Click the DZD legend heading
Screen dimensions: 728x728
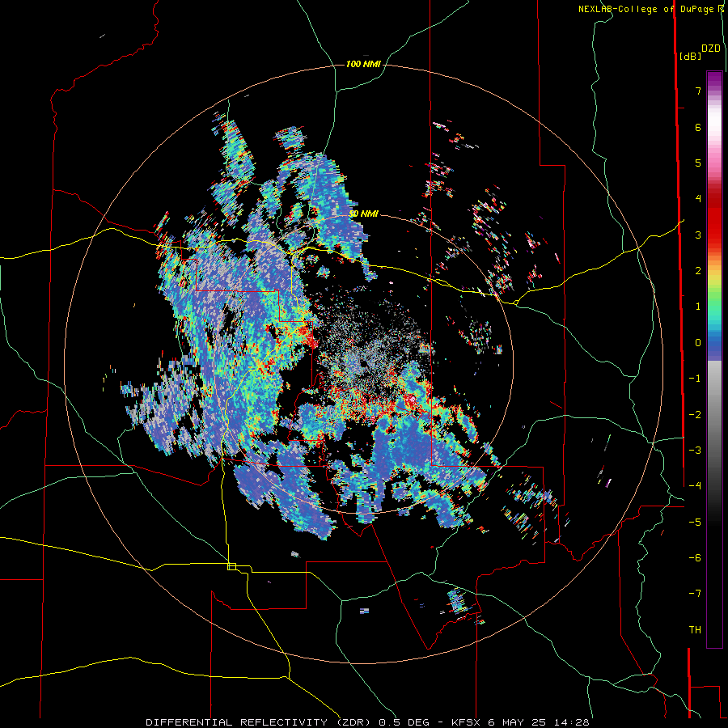[711, 49]
